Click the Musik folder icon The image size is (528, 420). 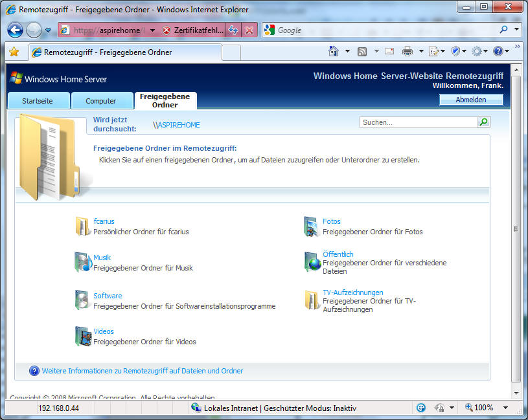tap(83, 262)
